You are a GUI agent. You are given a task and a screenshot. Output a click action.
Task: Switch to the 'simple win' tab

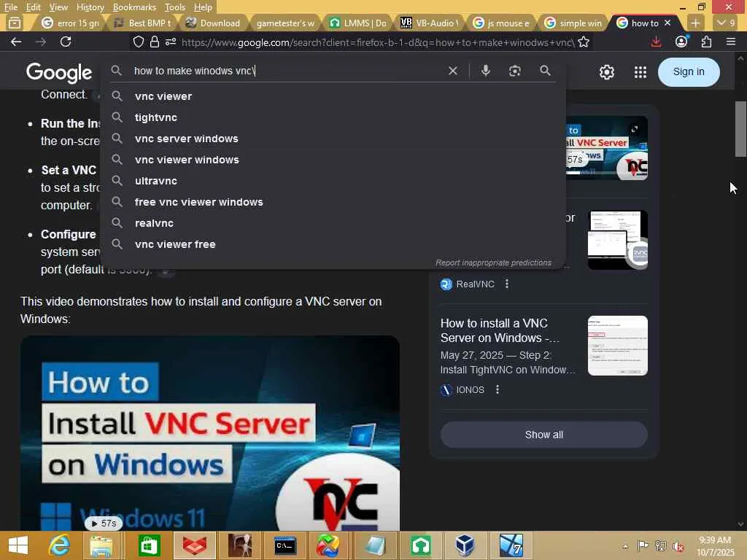point(573,23)
